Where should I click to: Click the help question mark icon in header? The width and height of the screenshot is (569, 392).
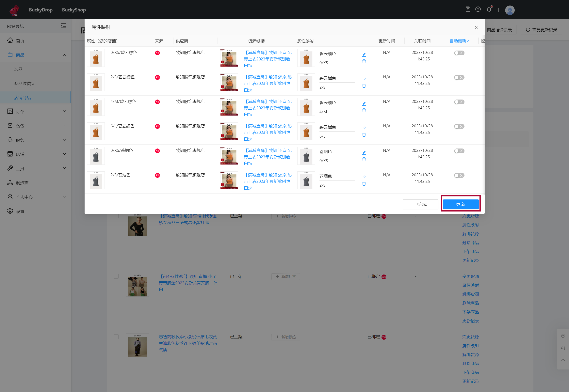click(x=478, y=9)
